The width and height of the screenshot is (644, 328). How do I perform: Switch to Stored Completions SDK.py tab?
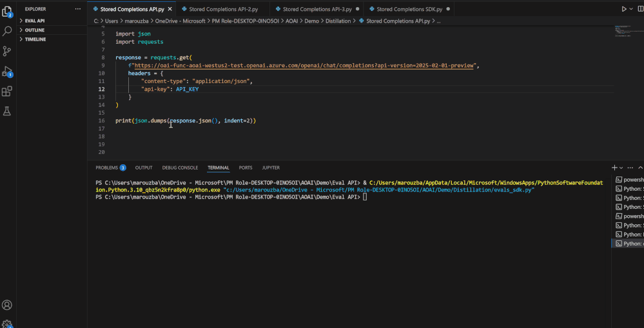[x=409, y=9]
